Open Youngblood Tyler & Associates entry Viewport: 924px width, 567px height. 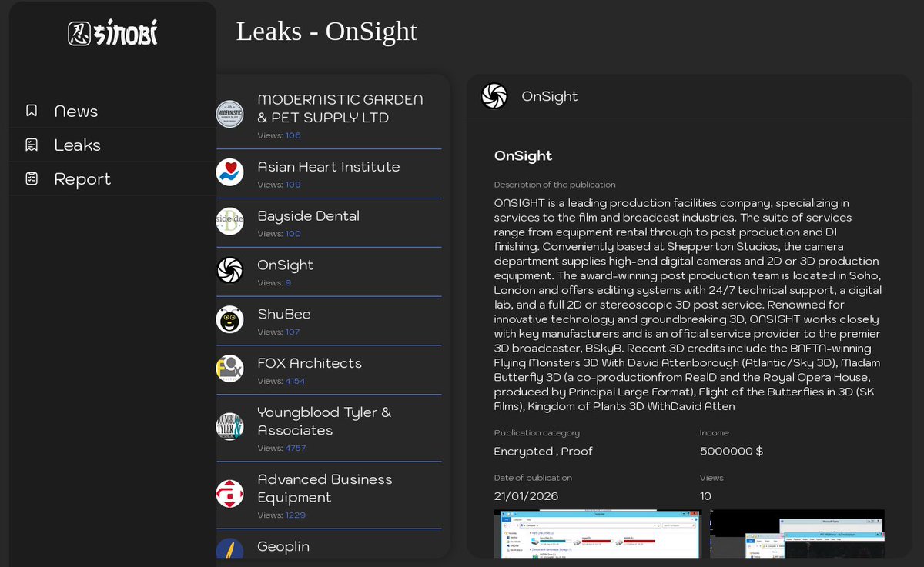[329, 428]
